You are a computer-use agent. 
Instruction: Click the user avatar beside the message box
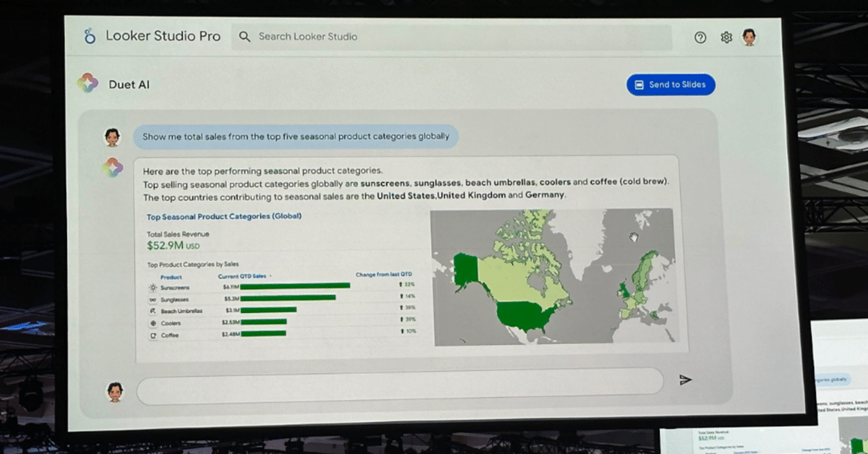click(115, 391)
